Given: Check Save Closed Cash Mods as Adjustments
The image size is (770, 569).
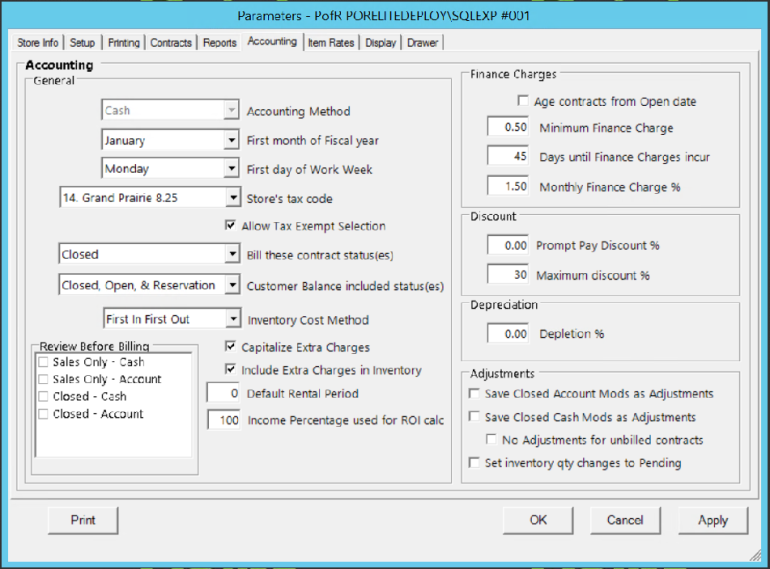Looking at the screenshot, I should 474,417.
